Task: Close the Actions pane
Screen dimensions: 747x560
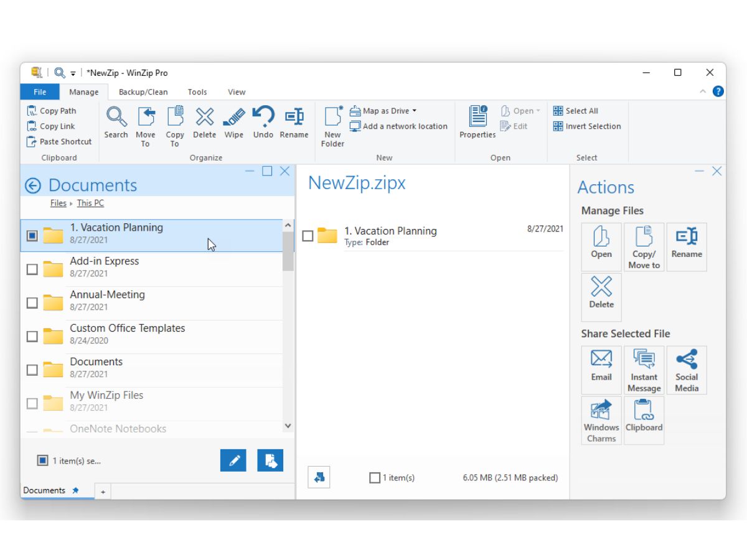Action: tap(717, 171)
